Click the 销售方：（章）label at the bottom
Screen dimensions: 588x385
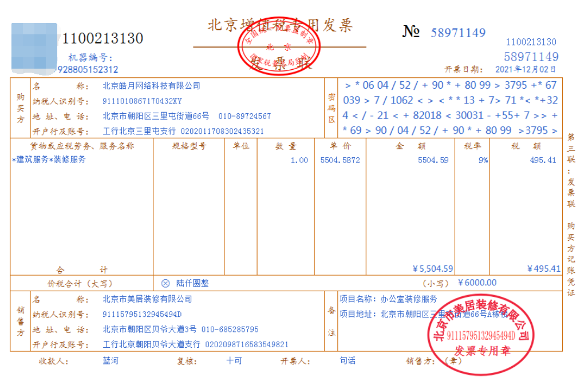434,361
